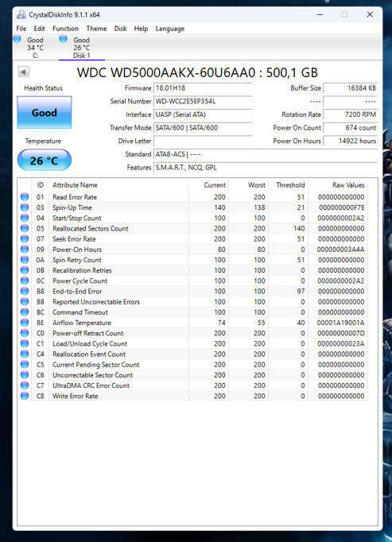Click the status icon for Command Timeout
The width and height of the screenshot is (392, 542).
[x=25, y=312]
